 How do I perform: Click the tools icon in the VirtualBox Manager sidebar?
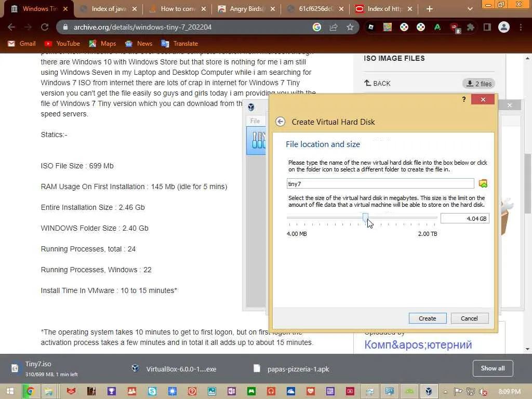pos(258,140)
